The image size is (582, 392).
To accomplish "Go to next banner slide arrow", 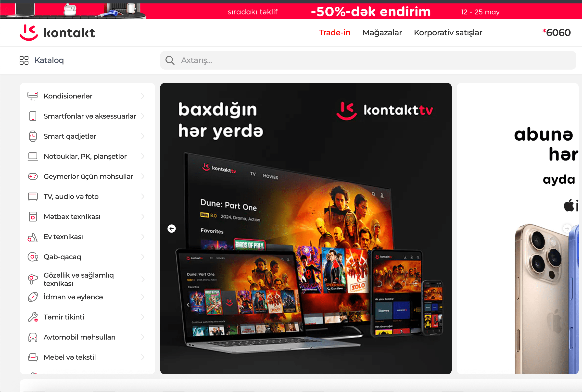I will [x=567, y=229].
